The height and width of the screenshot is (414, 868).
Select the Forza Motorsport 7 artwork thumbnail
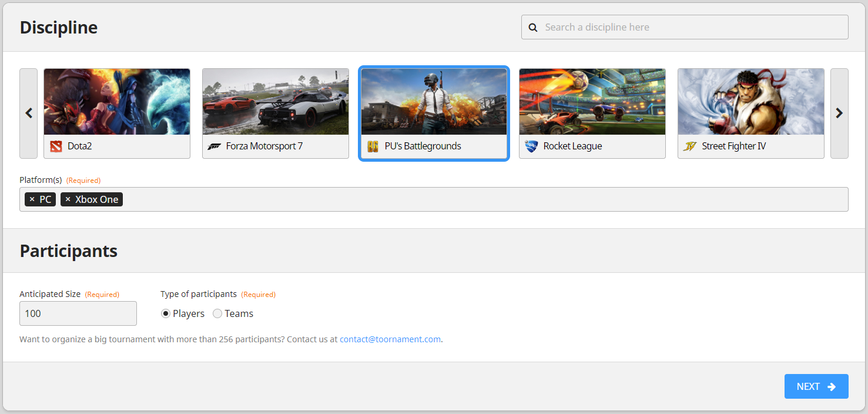[276, 102]
